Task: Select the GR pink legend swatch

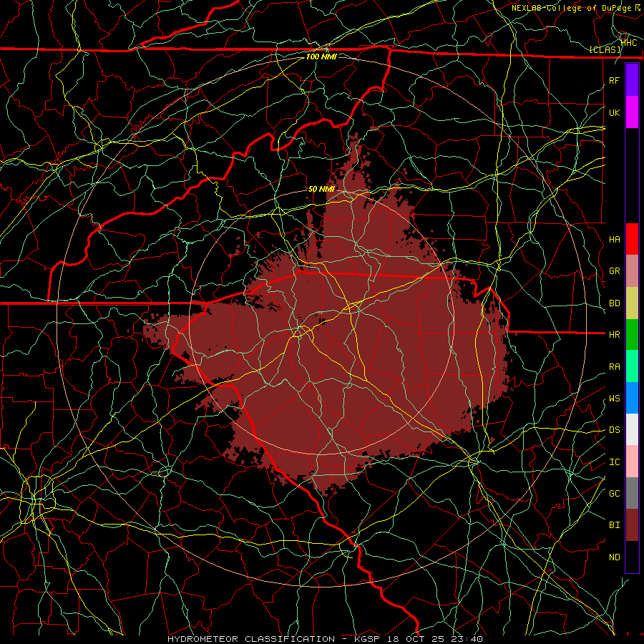Action: point(632,271)
